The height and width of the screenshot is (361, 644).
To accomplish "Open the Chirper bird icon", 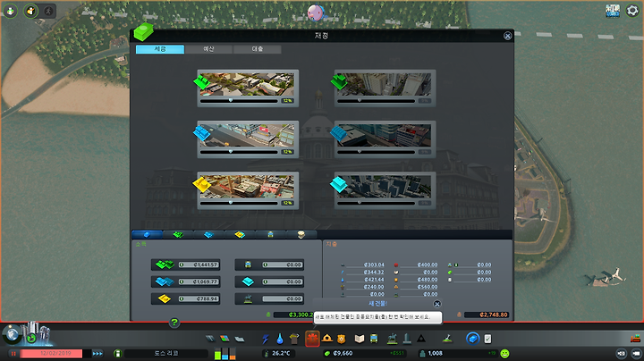I will pyautogui.click(x=315, y=13).
